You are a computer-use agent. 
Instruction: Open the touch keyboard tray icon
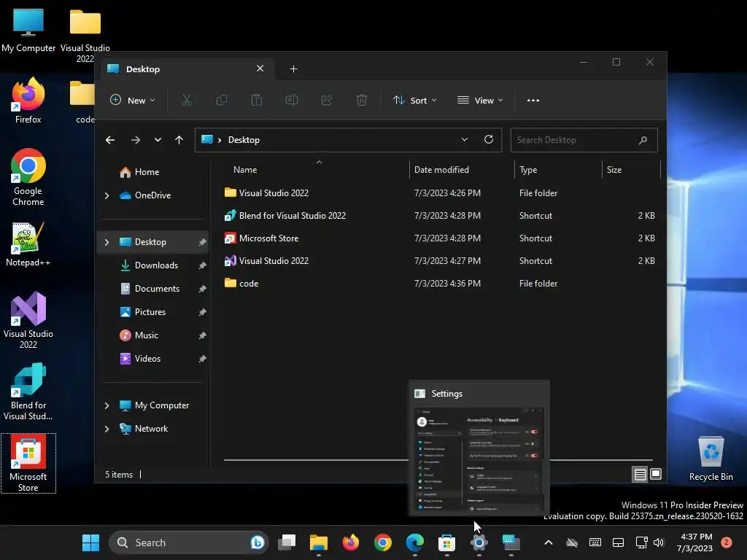point(595,542)
